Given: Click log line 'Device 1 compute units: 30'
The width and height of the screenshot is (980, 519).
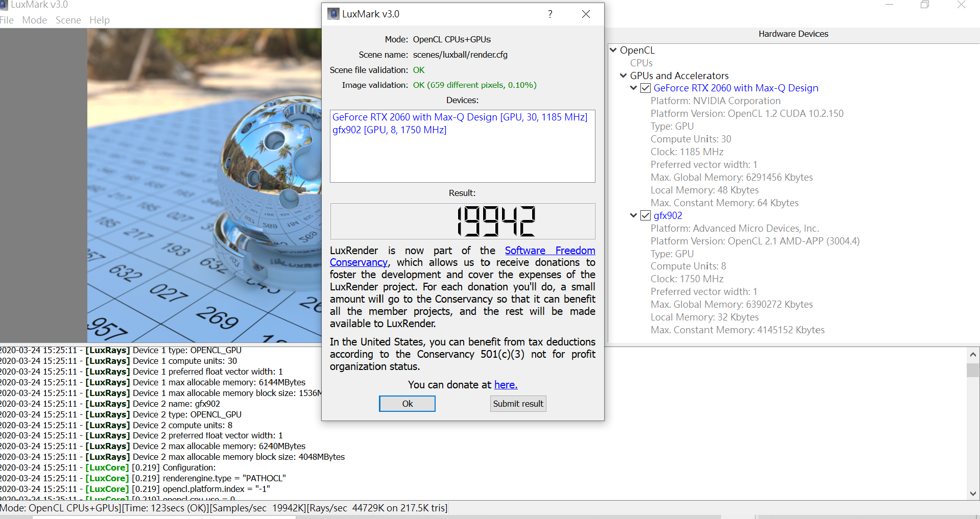Looking at the screenshot, I should click(118, 361).
